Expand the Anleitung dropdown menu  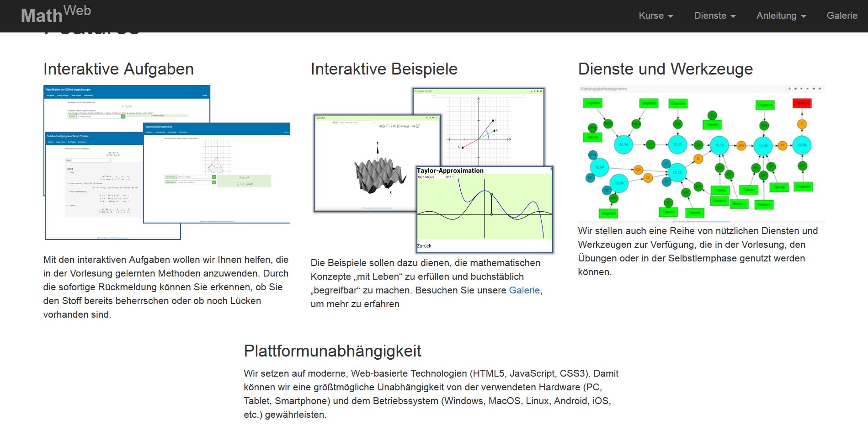(x=781, y=16)
